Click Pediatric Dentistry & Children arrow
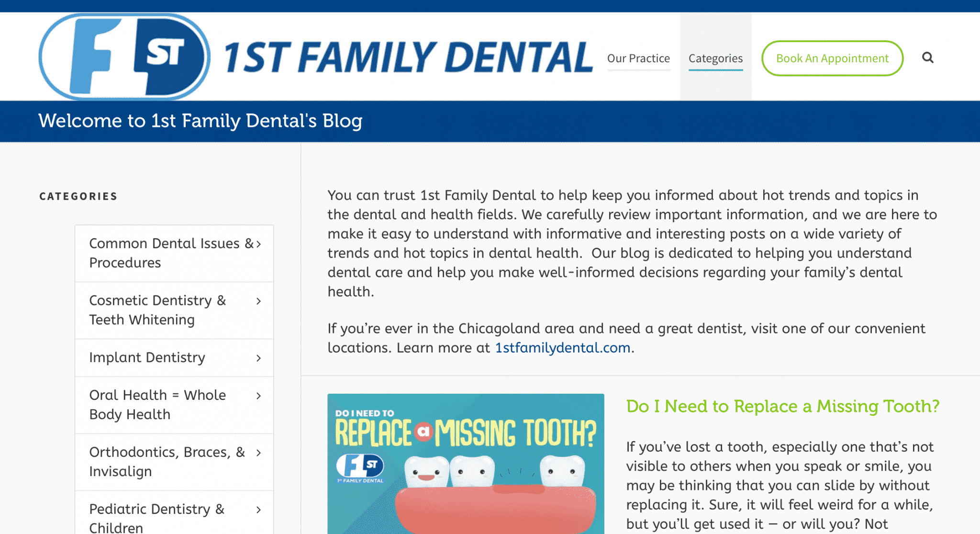Viewport: 980px width, 534px height. point(258,510)
